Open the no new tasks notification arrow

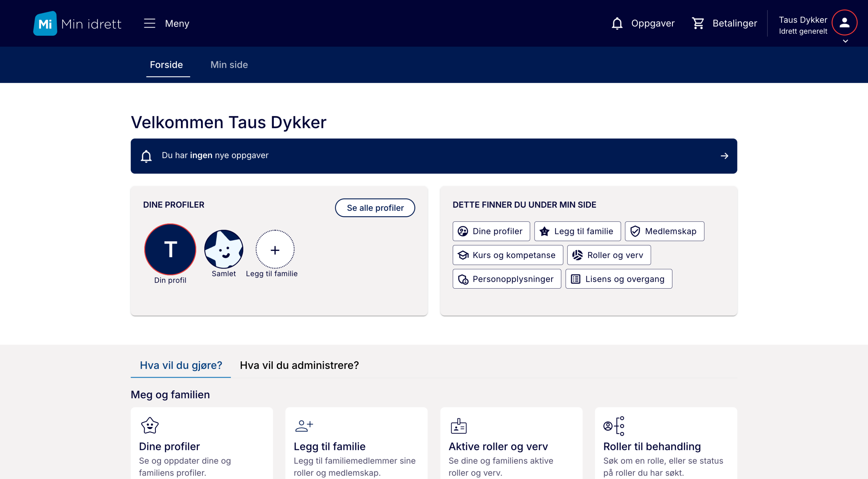click(724, 156)
